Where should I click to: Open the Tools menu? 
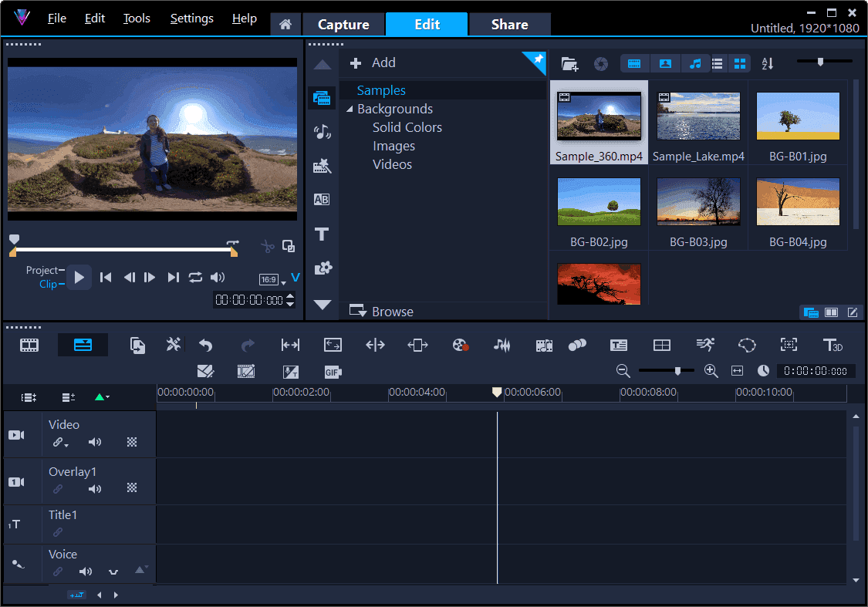tap(136, 19)
